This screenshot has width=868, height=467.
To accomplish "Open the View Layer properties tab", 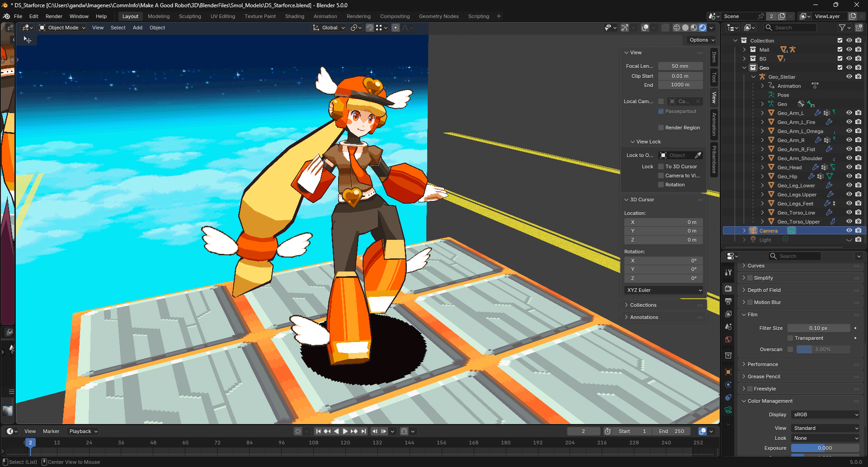I will [x=728, y=314].
